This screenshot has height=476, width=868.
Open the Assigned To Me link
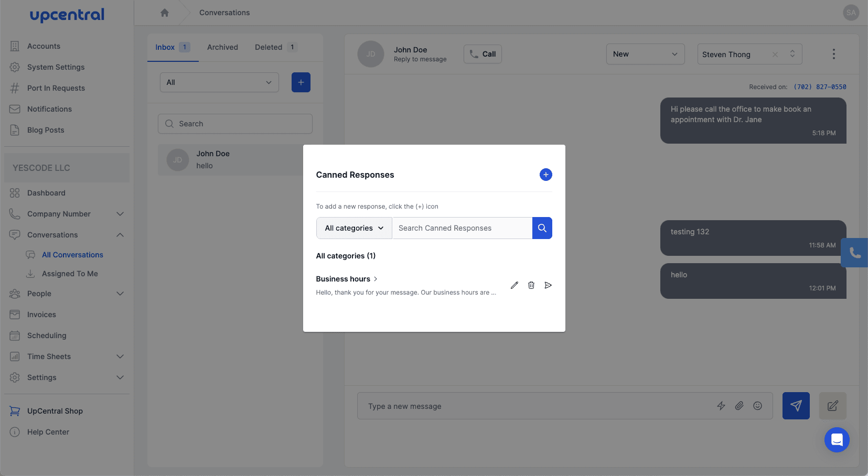(70, 274)
